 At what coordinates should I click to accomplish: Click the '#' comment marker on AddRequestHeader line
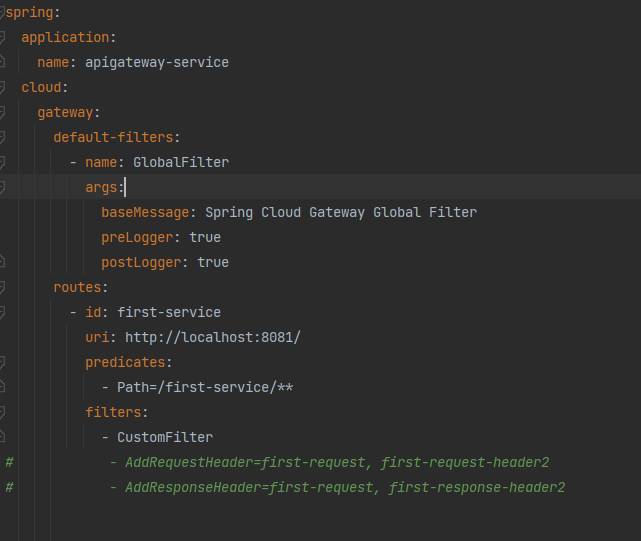click(9, 462)
